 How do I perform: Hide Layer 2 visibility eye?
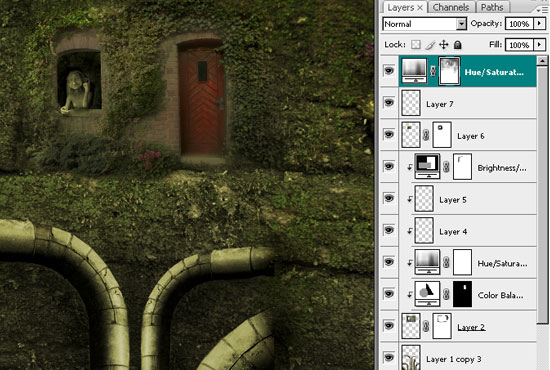click(389, 326)
